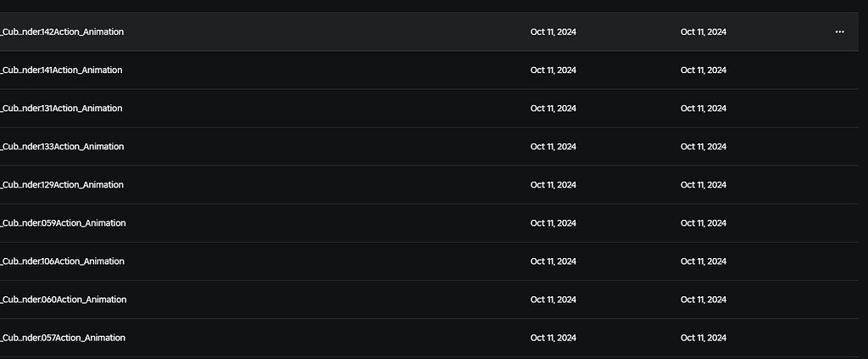Click the left date in the nder.106 row
Screen dimensions: 868x359
coord(553,261)
